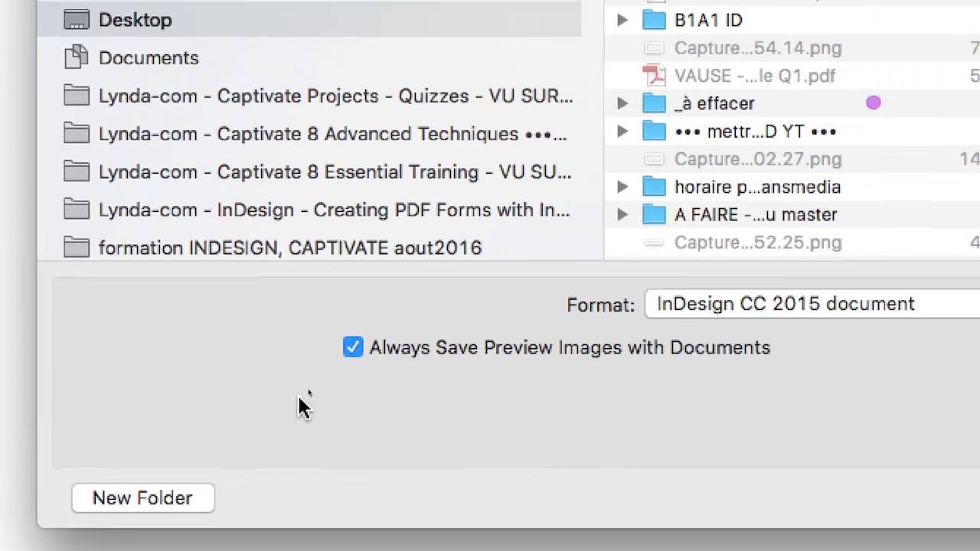Screen dimensions: 980x551
Task: Expand the B1A1 ID folder
Action: point(622,21)
